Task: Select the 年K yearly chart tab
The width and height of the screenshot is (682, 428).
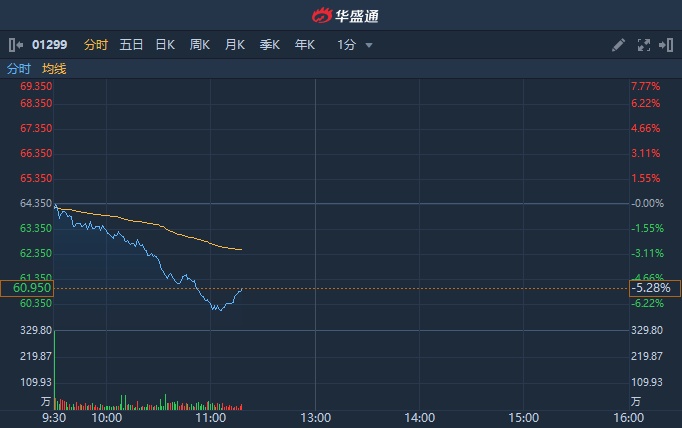Action: tap(305, 45)
